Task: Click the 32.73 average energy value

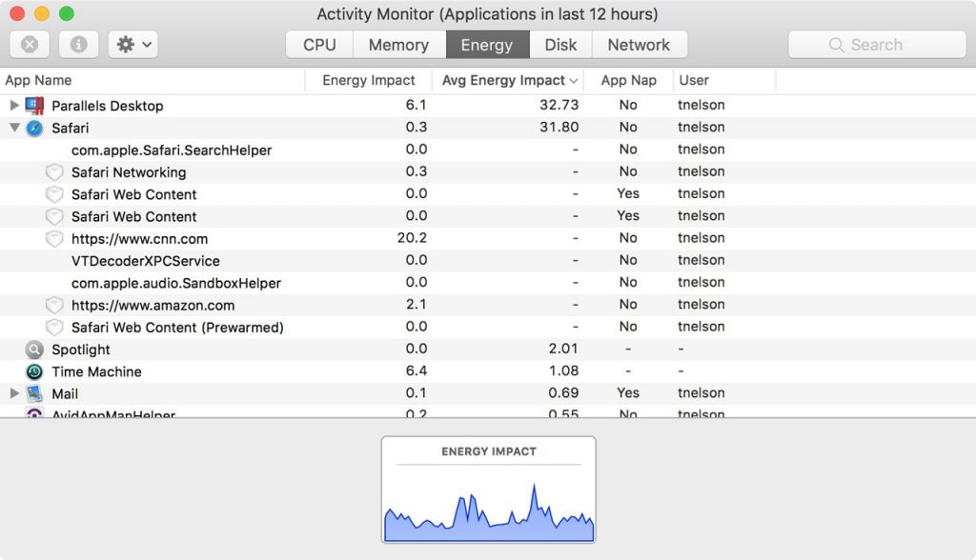Action: [559, 105]
